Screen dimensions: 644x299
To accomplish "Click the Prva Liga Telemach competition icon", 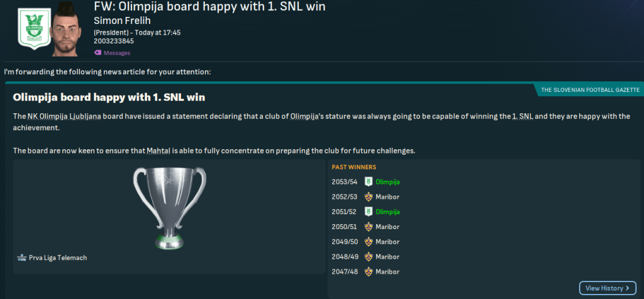I will [x=22, y=257].
